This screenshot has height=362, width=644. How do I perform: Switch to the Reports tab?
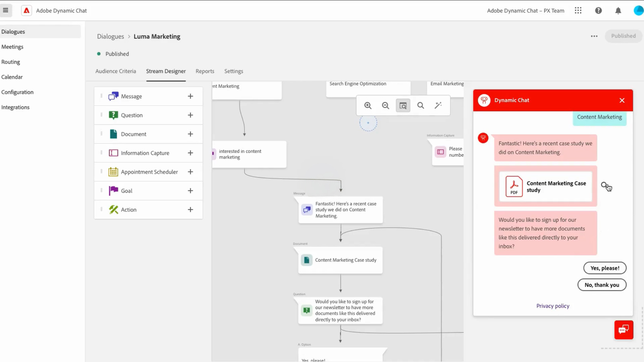tap(205, 71)
